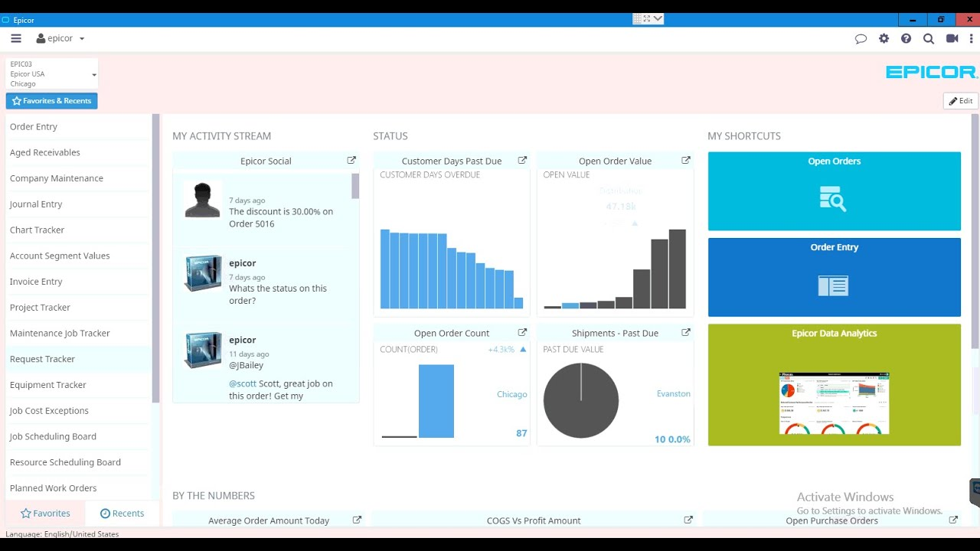This screenshot has width=980, height=551.
Task: Select Chart Tracker from the sidebar
Action: pos(37,230)
